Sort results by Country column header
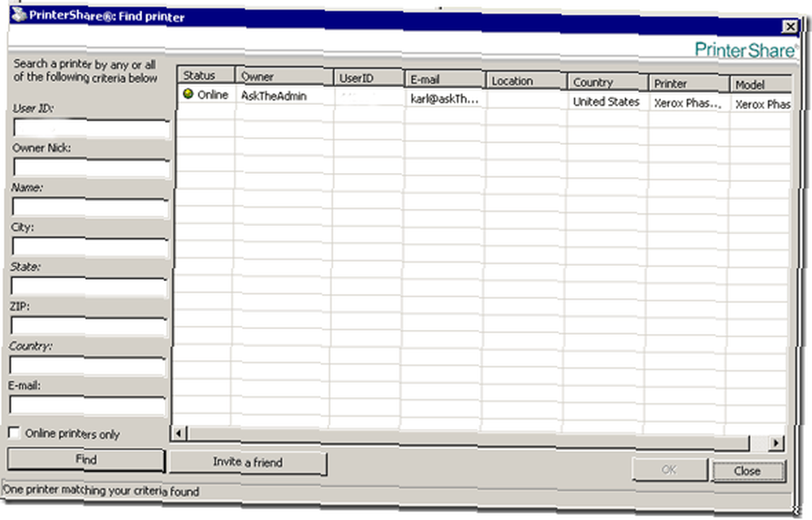This screenshot has width=812, height=520. pos(607,82)
